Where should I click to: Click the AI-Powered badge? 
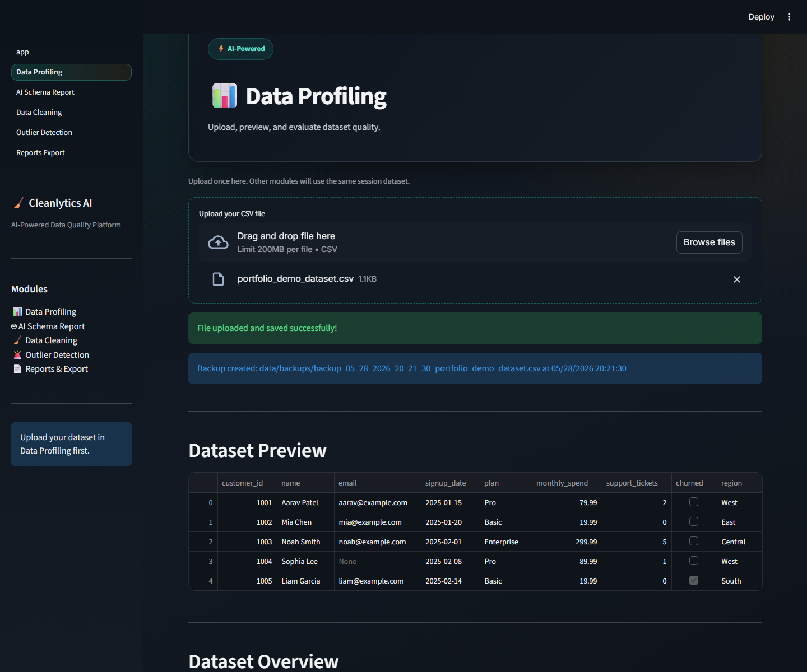click(240, 49)
